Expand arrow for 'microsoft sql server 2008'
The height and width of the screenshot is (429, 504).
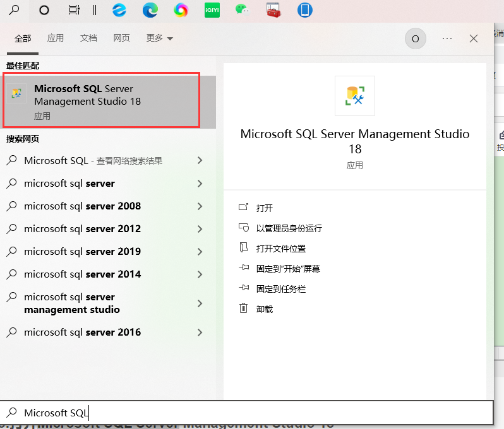(x=200, y=206)
